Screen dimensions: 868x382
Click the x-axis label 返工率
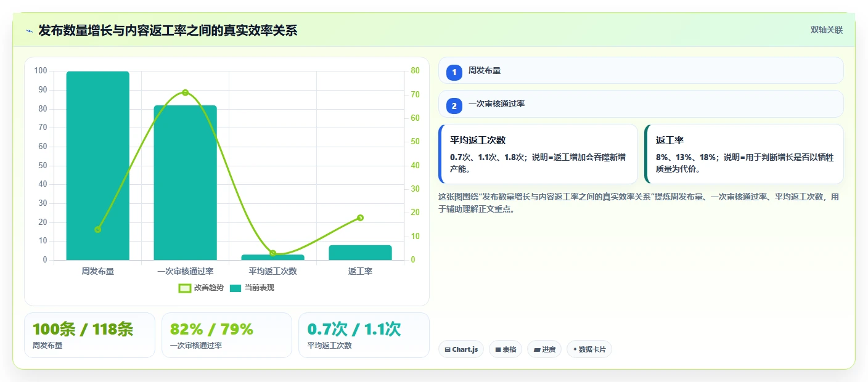click(361, 271)
